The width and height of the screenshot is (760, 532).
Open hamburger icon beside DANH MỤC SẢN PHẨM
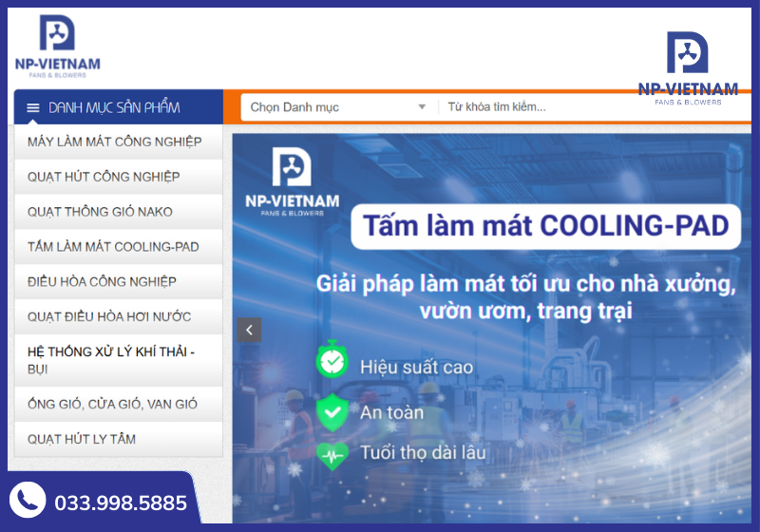[x=33, y=107]
